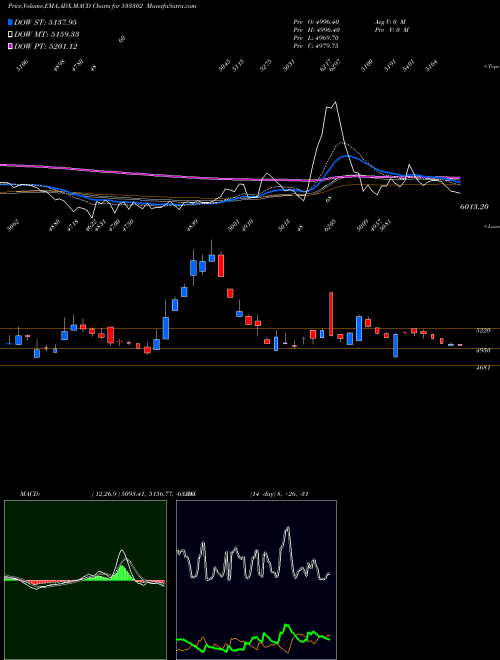Click the tallest red candlestick with long upper wick
Image resolution: width=500 pixels, height=660 pixels.
coord(331,314)
